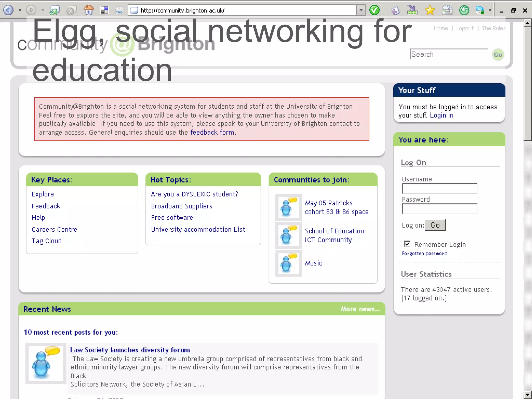Click the browser back arrow button
The width and height of the screenshot is (532, 399).
(x=8, y=10)
